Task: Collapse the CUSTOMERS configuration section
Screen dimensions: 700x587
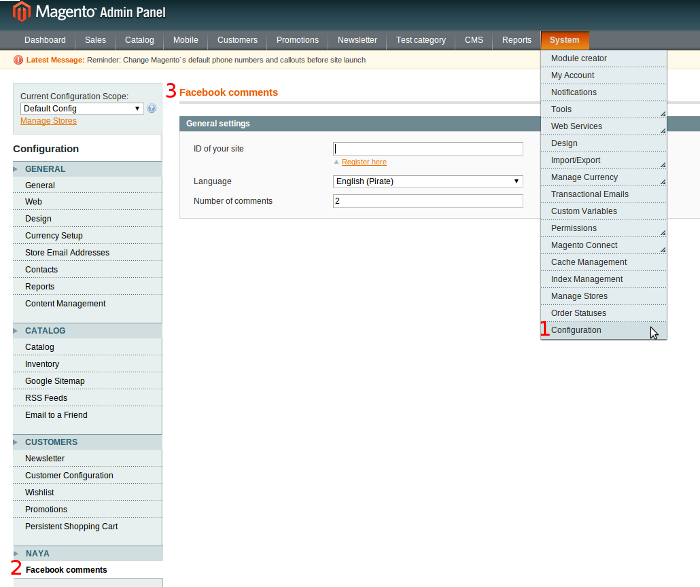Action: 88,442
